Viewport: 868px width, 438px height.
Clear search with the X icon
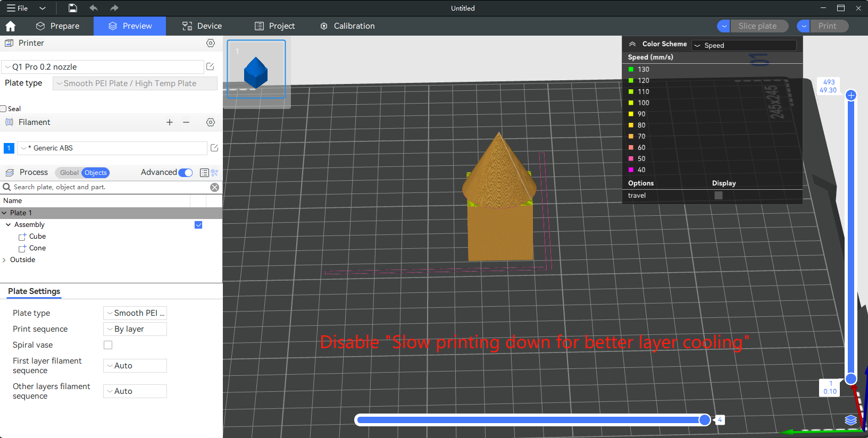(214, 187)
